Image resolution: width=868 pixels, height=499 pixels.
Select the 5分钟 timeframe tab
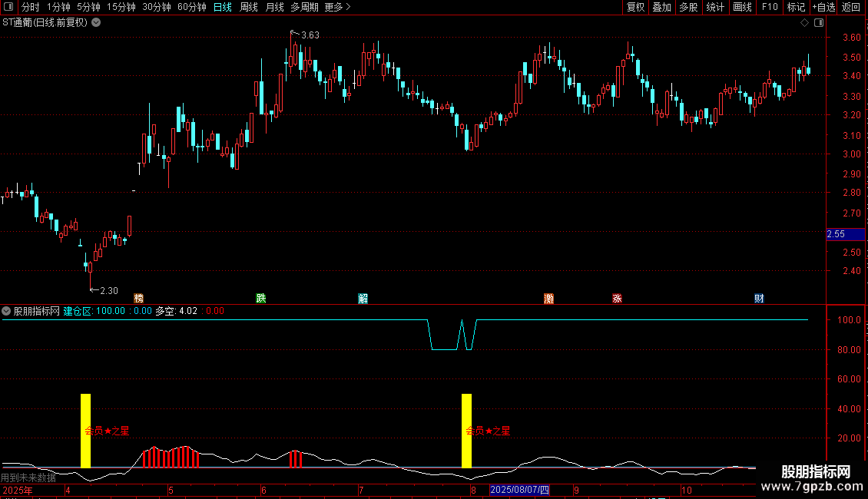click(x=88, y=7)
